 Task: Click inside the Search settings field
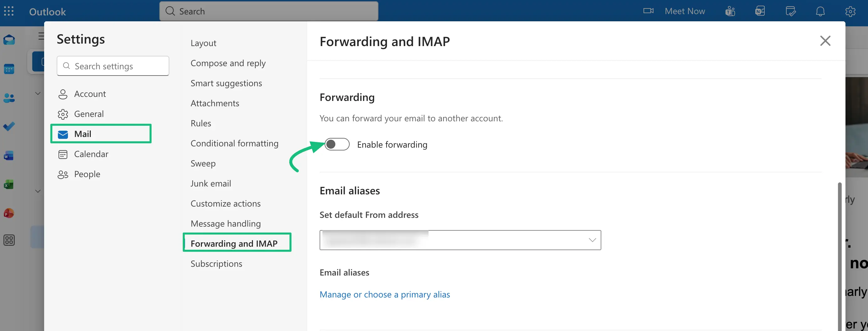tap(113, 66)
